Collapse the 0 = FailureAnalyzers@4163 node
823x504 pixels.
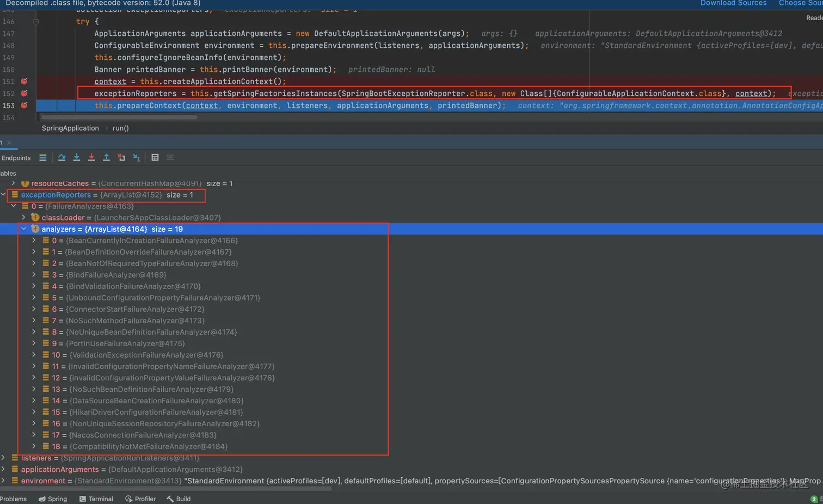[14, 206]
